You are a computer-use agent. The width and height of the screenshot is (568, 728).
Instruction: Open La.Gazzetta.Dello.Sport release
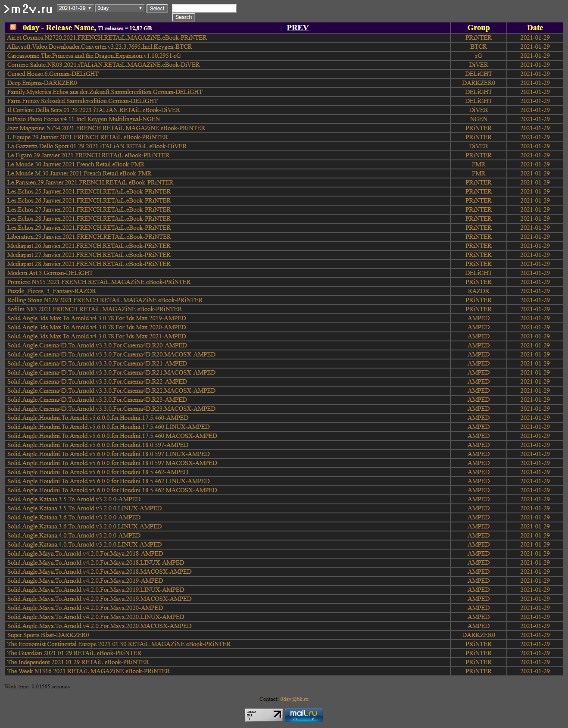coord(97,146)
